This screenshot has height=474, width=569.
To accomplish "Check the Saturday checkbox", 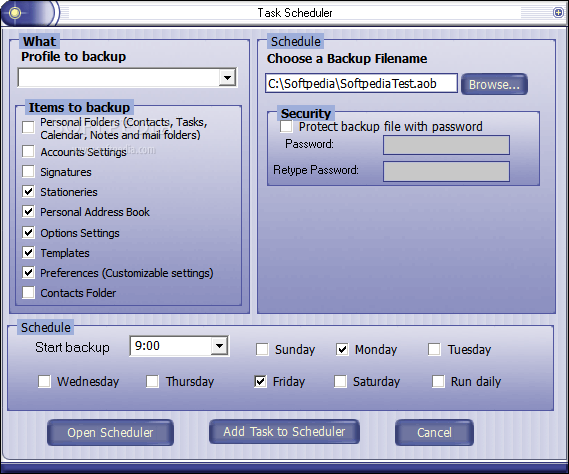I will tap(340, 381).
